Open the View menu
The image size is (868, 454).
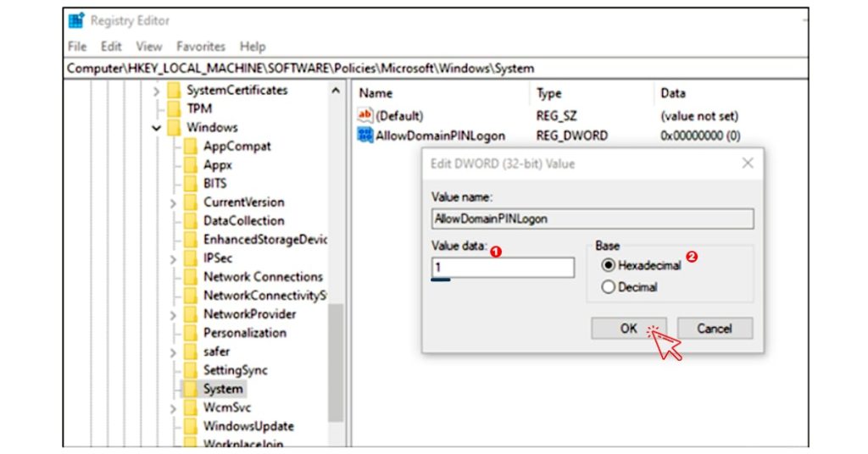click(149, 47)
